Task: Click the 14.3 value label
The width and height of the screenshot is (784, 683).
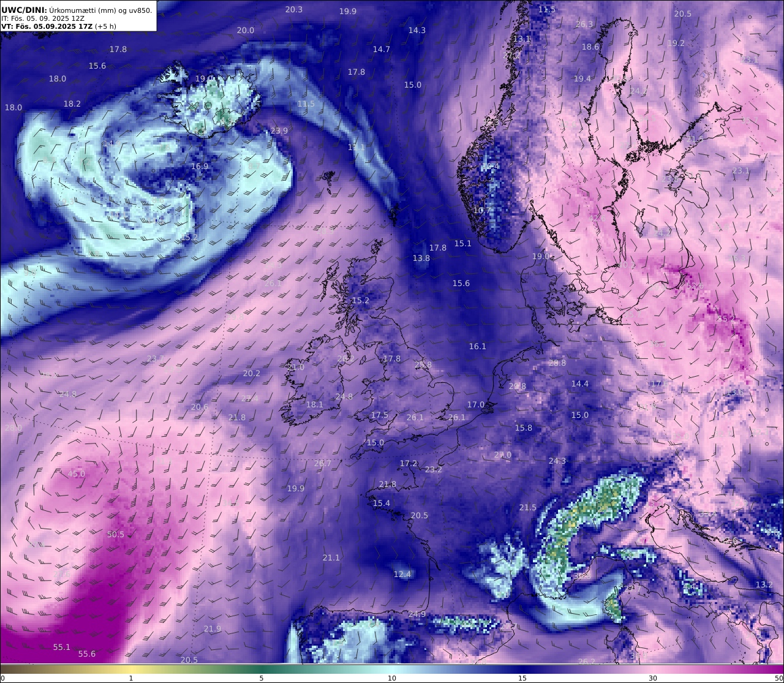Action: [x=417, y=31]
